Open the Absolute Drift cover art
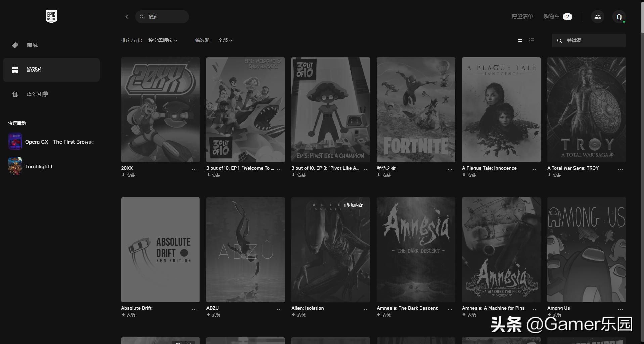Screen dimensions: 644x344 point(160,250)
